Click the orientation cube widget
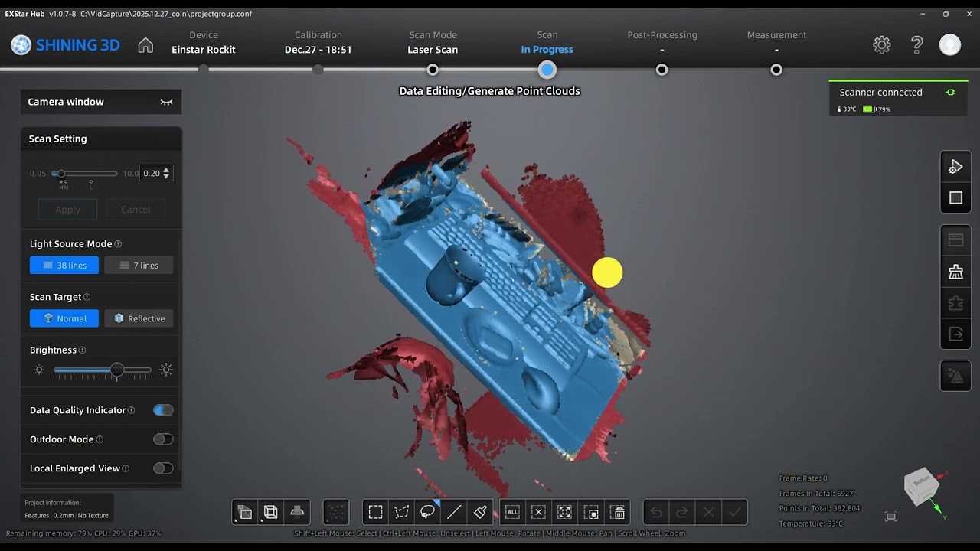This screenshot has width=980, height=551. point(922,487)
